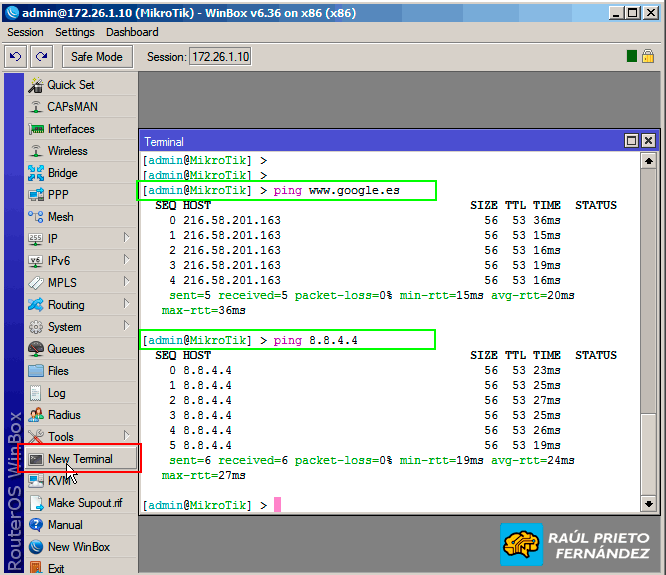Open Quick Set from the sidebar
Image resolution: width=666 pixels, height=575 pixels.
(x=70, y=85)
